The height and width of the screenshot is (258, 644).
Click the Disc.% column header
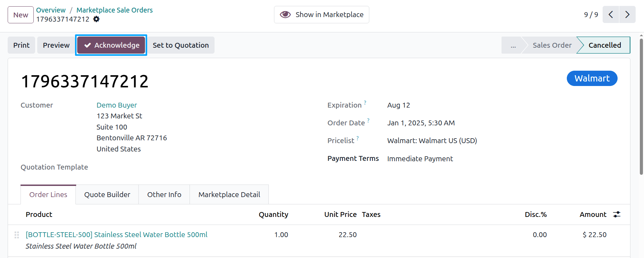(536, 214)
